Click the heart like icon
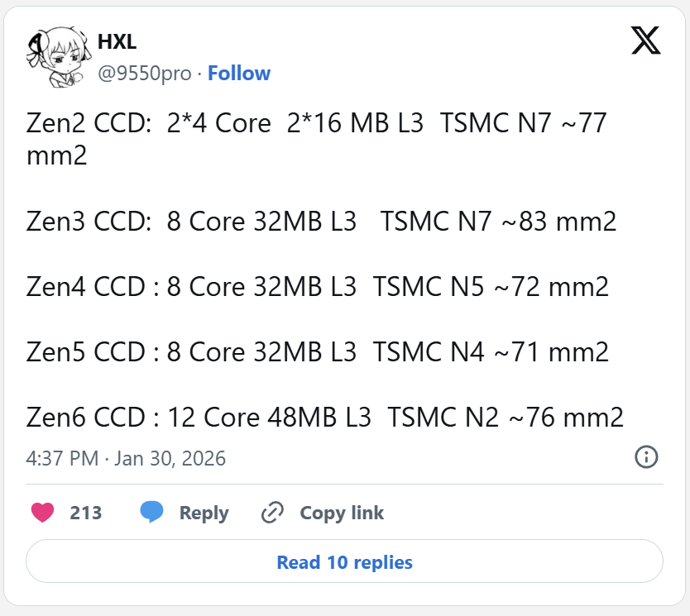 (43, 513)
